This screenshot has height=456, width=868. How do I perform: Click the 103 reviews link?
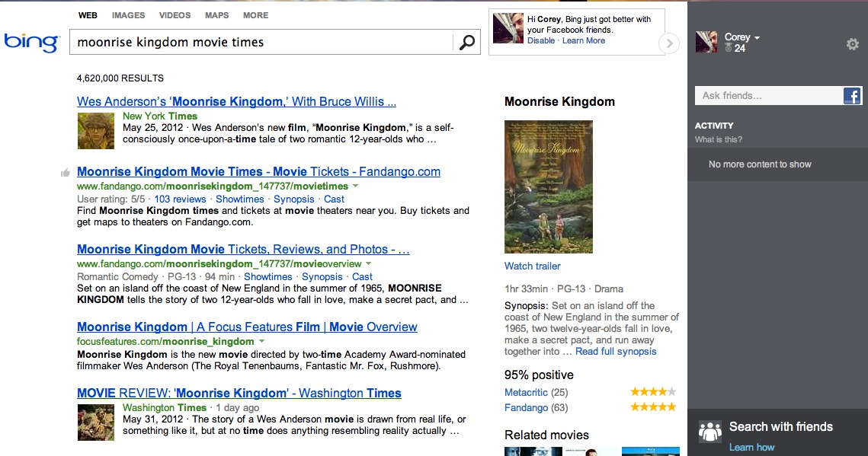(180, 199)
